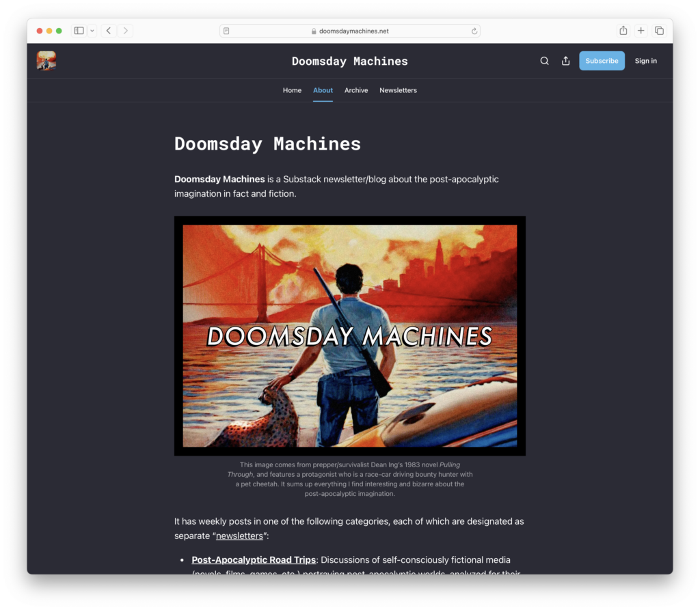
Task: Click the search magnifier icon in site header
Action: (x=544, y=61)
